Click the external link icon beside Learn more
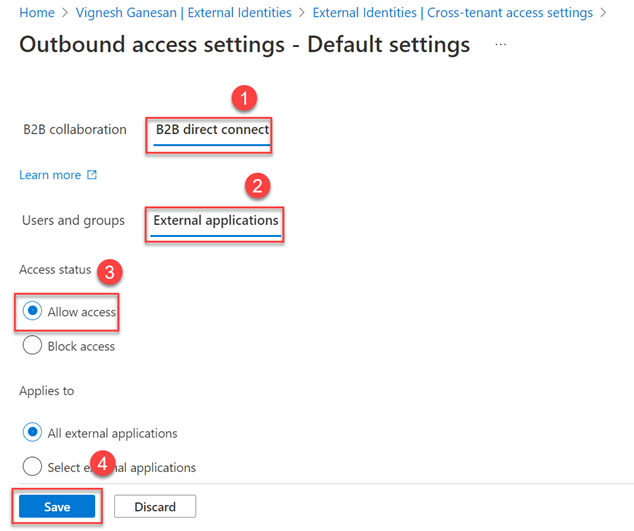The image size is (634, 531). click(92, 175)
